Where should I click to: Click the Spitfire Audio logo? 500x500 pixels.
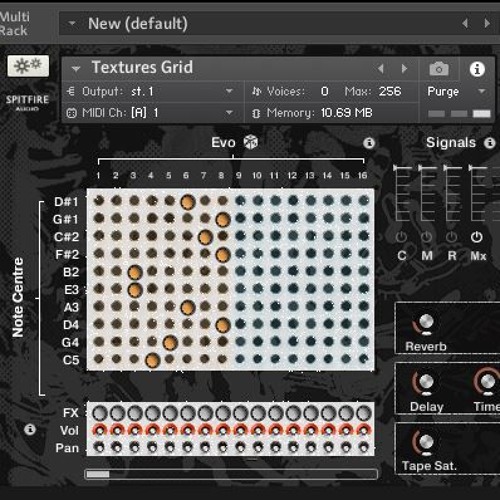[27, 103]
